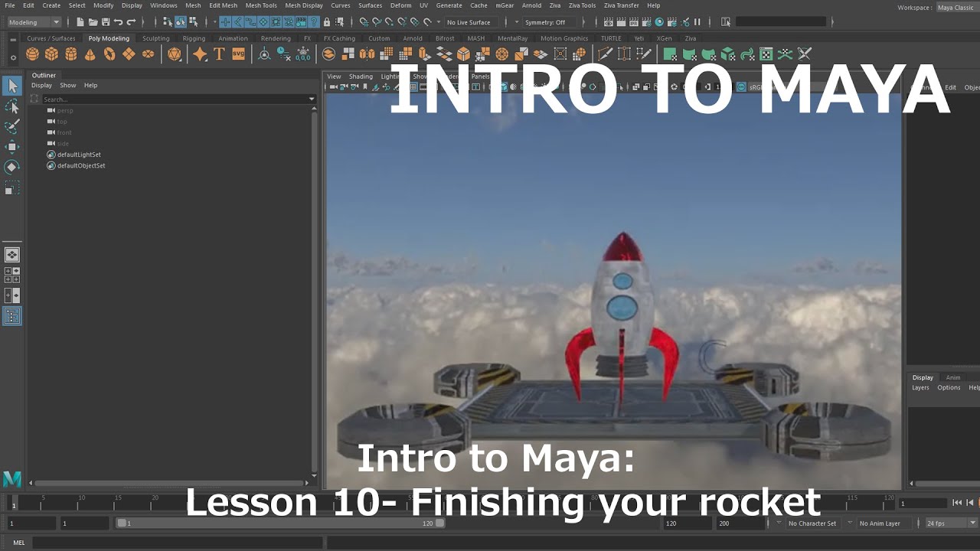Open the shelf options gear menu
Screen dimensions: 980x551
tap(13, 58)
